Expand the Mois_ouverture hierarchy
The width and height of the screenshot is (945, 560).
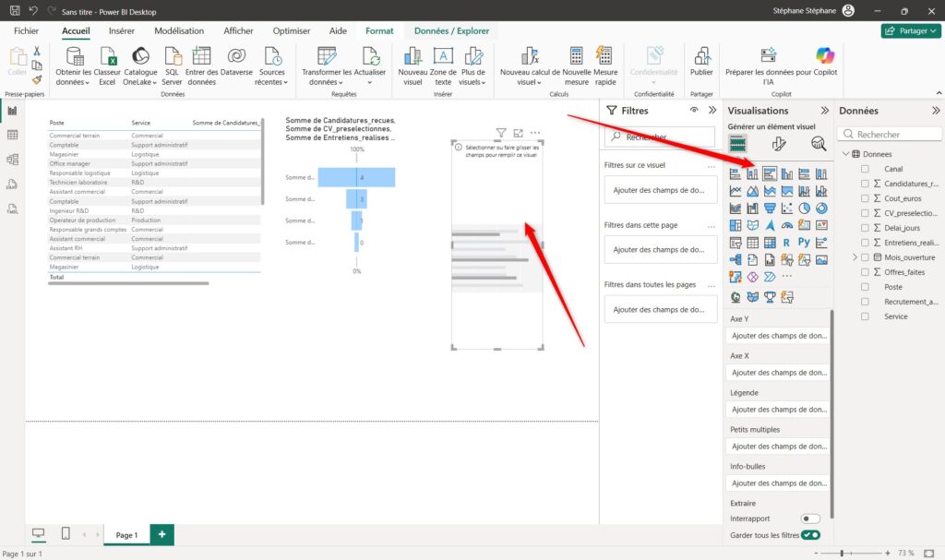pyautogui.click(x=855, y=257)
